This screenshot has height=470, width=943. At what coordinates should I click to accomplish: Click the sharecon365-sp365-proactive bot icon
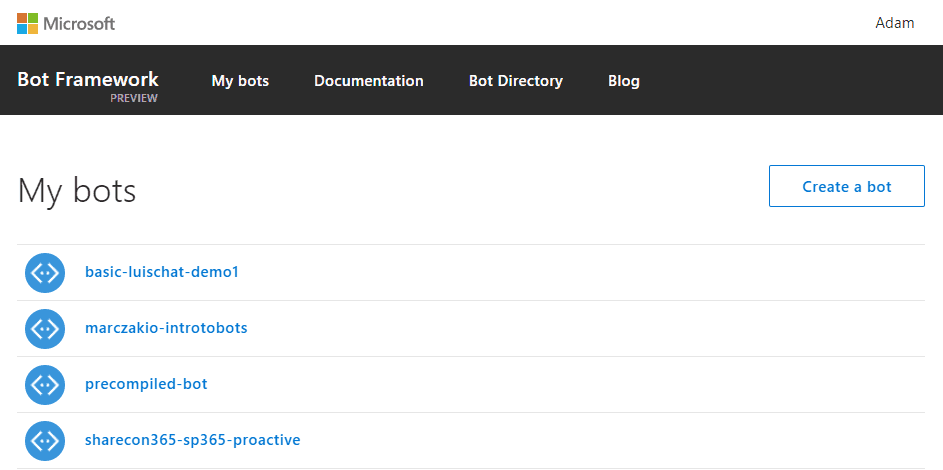[x=45, y=441]
